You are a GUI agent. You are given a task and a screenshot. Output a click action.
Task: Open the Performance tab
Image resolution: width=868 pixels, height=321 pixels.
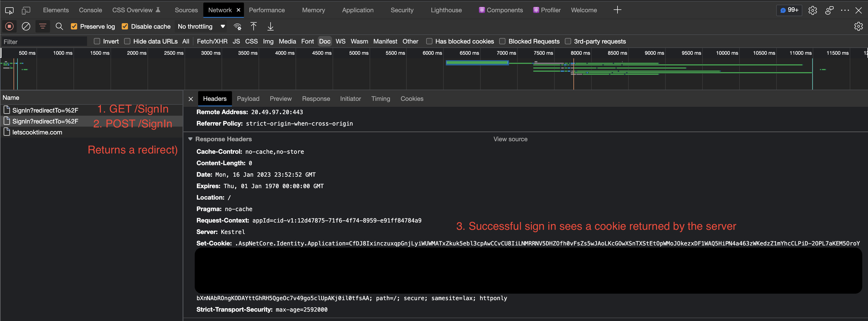[267, 10]
